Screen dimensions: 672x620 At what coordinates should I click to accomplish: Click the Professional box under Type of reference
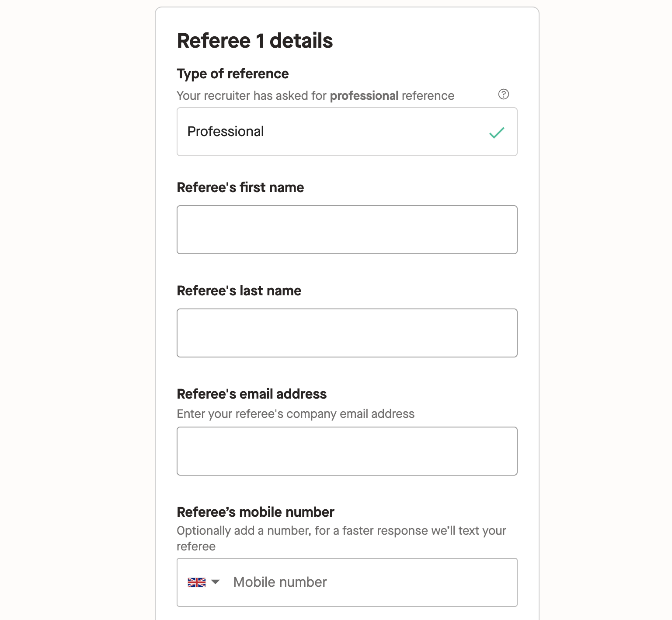(x=347, y=132)
